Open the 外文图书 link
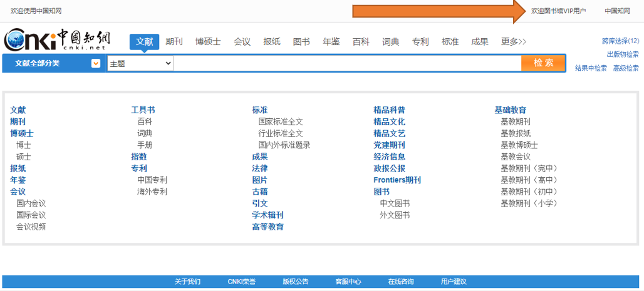Image resolution: width=644 pixels, height=291 pixels. (x=395, y=215)
